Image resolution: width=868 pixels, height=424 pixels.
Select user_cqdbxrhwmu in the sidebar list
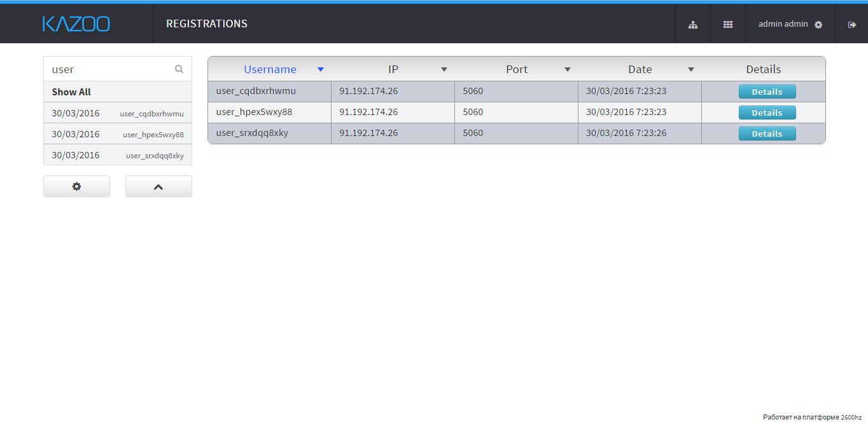pos(118,113)
